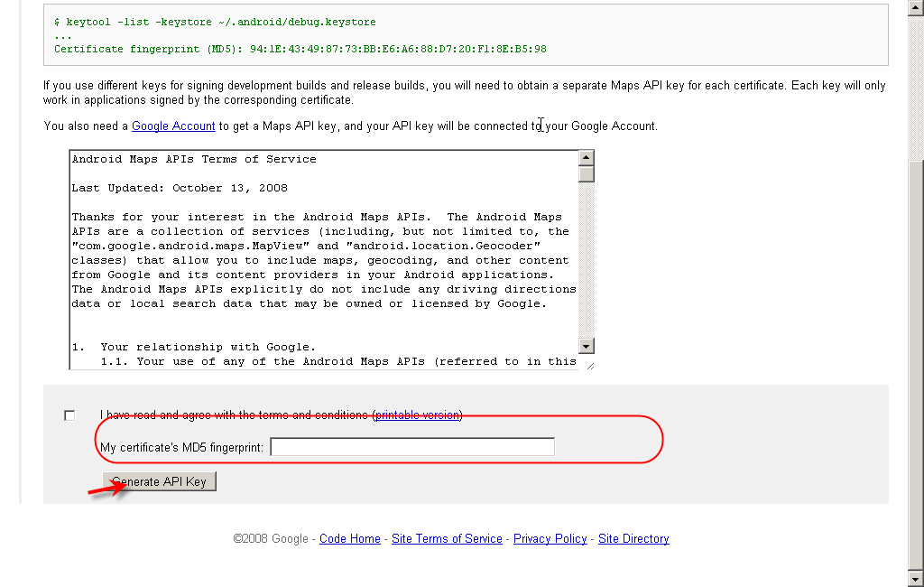Click the '1. Your relationship with Google.' line
The width and height of the screenshot is (924, 587).
pos(194,347)
